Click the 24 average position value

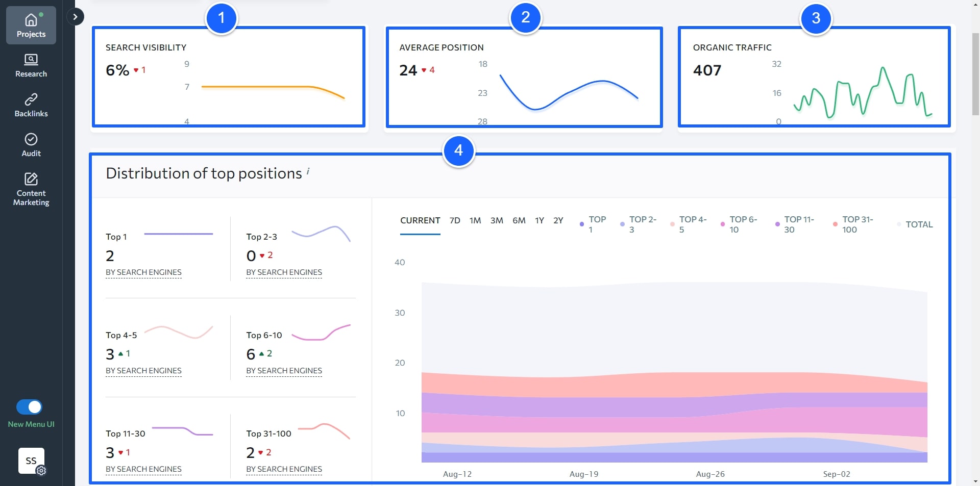click(x=408, y=70)
